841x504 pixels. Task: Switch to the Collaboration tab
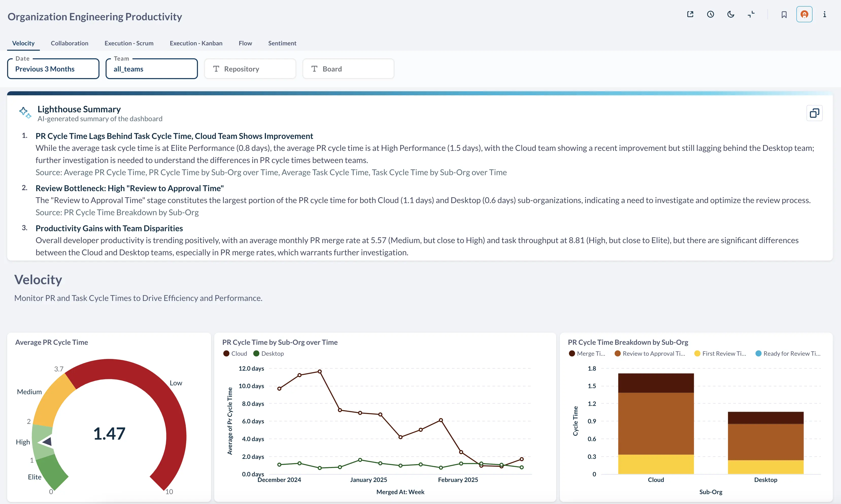click(x=69, y=43)
